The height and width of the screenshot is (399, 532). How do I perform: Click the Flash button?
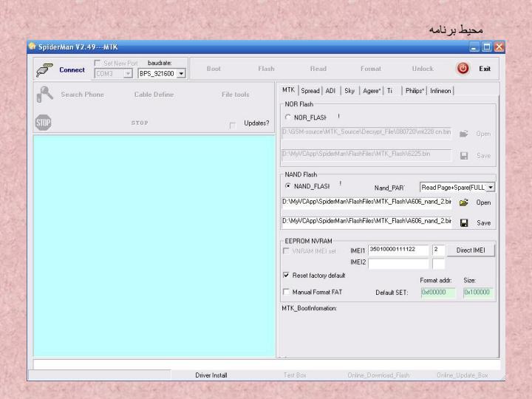coord(266,69)
